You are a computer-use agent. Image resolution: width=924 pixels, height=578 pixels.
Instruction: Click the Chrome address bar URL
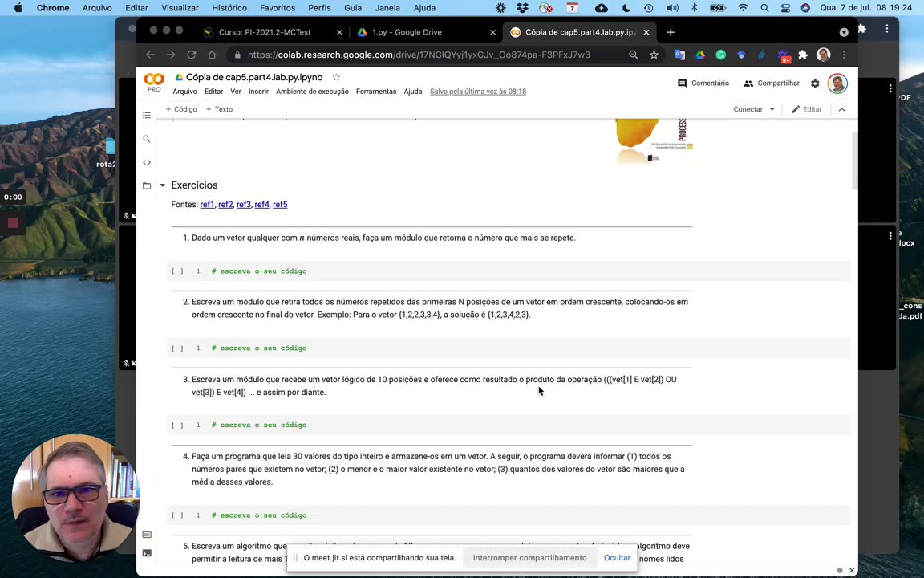(x=419, y=55)
